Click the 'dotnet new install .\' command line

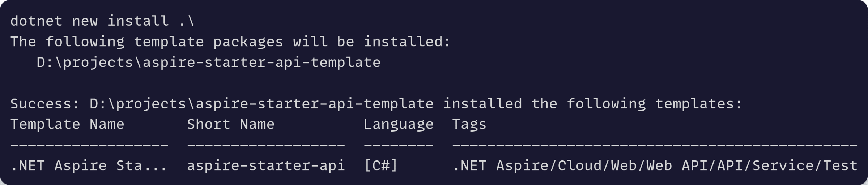click(x=102, y=21)
